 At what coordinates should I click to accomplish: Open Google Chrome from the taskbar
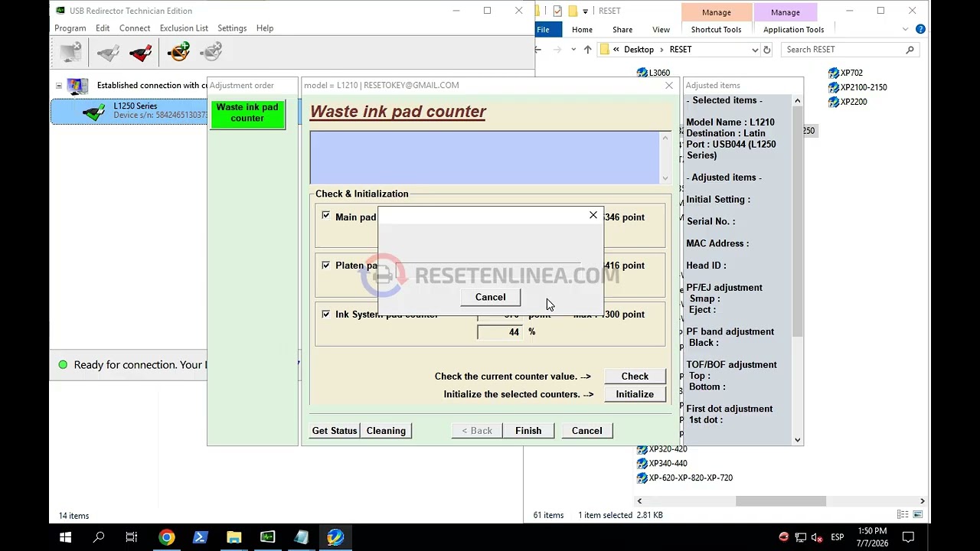coord(166,537)
